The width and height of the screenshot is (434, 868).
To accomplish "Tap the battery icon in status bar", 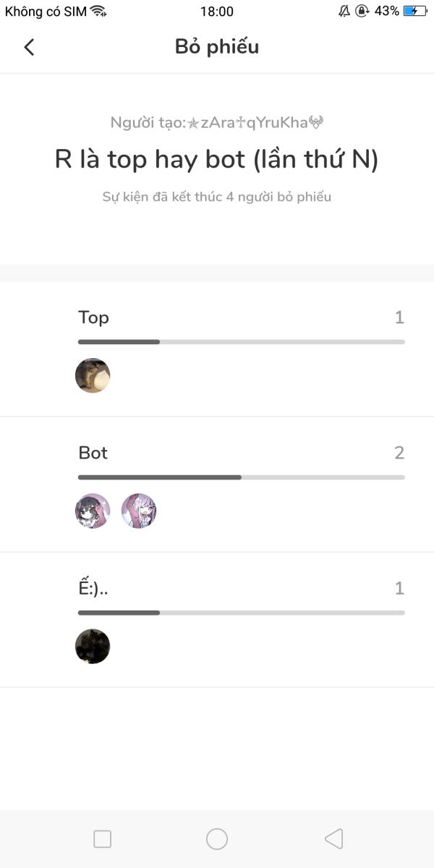I will (415, 12).
